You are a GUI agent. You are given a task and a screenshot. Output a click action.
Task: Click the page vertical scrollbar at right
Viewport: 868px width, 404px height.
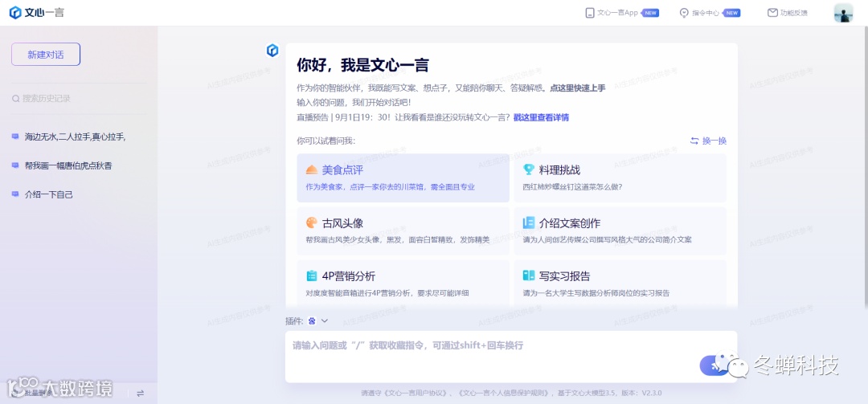[865, 166]
